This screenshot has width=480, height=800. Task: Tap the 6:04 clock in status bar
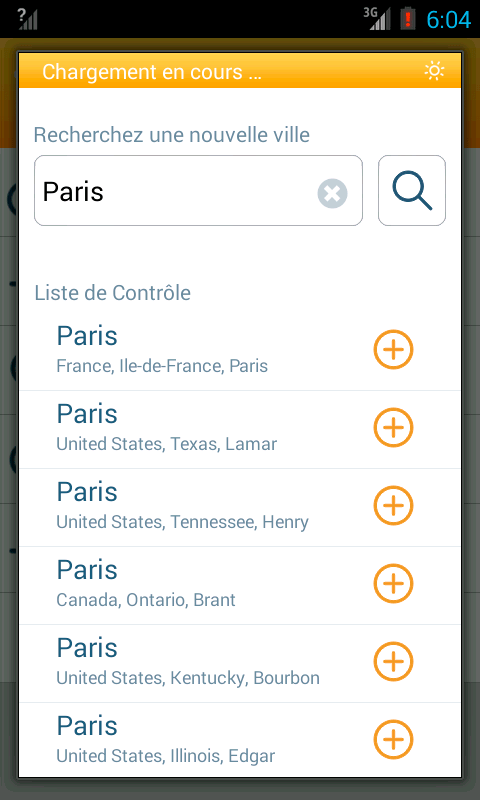(448, 20)
